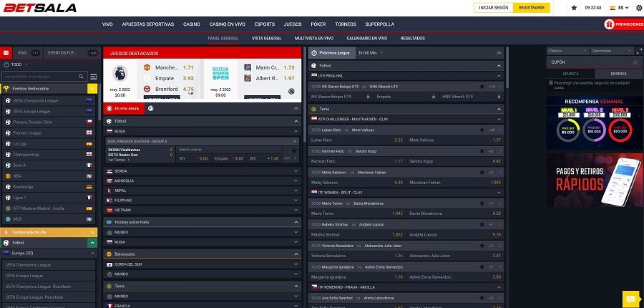Click the magnifier search icon in sidebar

tap(81, 77)
